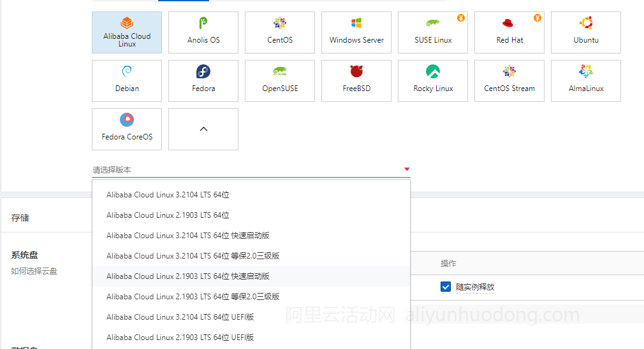The width and height of the screenshot is (644, 349).
Task: Choose the SUSE Linux image tile
Action: (x=433, y=32)
